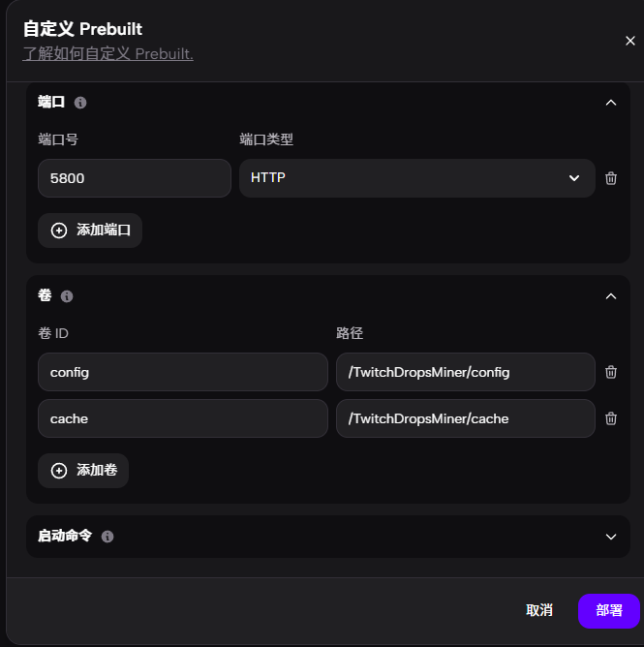Show info tooltip for 端口 section
The image size is (644, 647).
pos(80,103)
